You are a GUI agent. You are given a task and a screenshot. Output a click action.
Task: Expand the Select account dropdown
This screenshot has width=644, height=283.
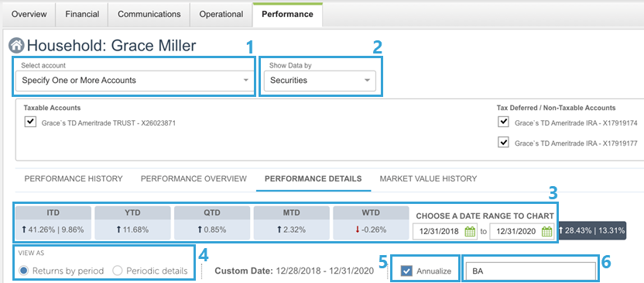pyautogui.click(x=135, y=81)
